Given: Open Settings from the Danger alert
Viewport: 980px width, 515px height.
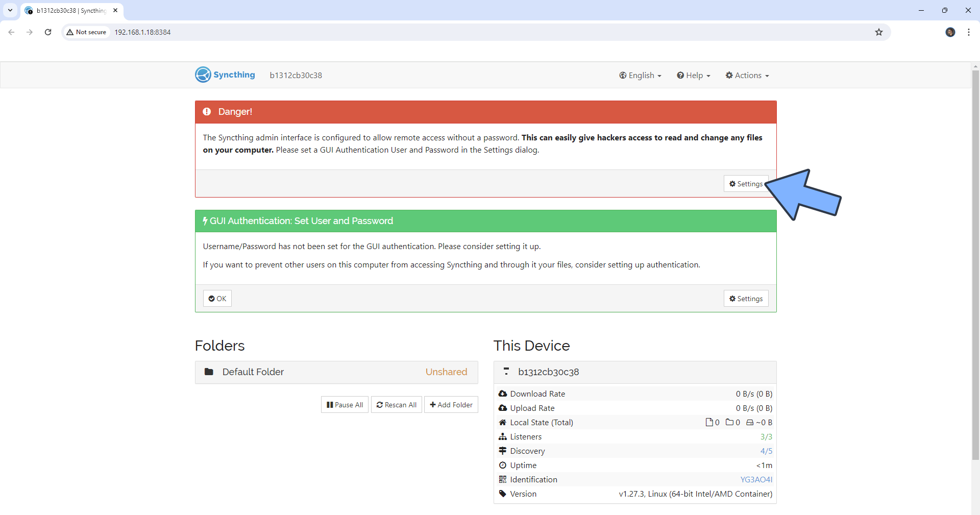Looking at the screenshot, I should point(745,184).
